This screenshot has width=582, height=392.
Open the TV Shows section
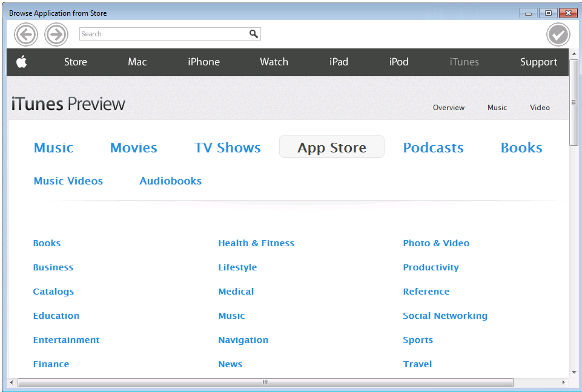pyautogui.click(x=227, y=147)
